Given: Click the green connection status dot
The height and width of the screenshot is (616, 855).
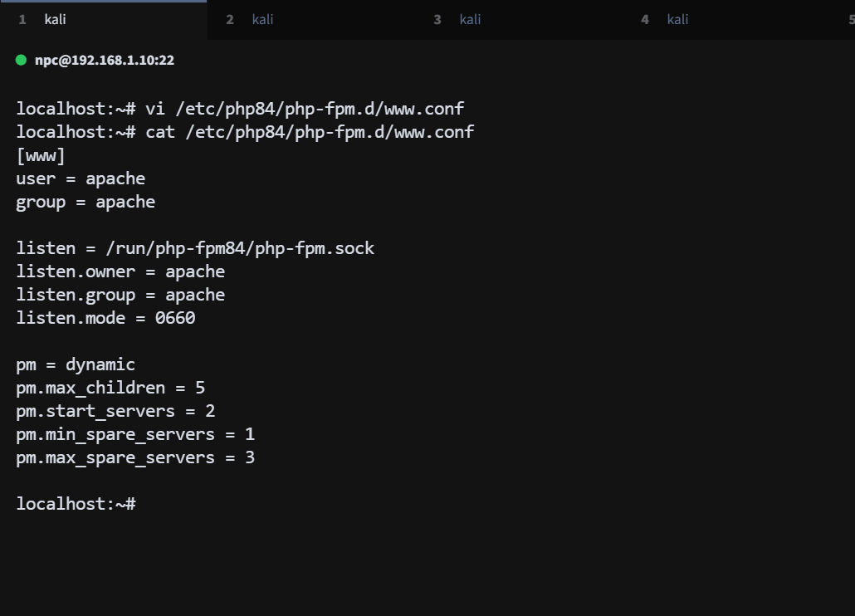Looking at the screenshot, I should tap(22, 60).
